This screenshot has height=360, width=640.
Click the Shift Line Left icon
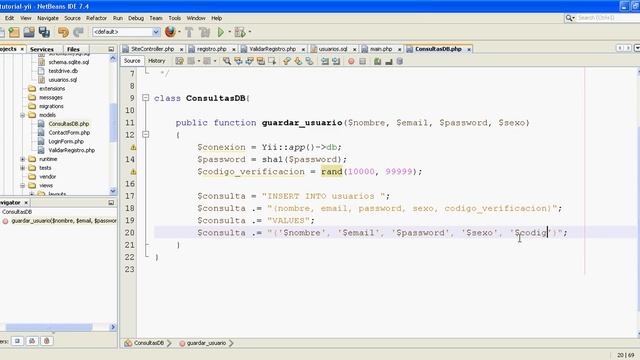(x=324, y=61)
